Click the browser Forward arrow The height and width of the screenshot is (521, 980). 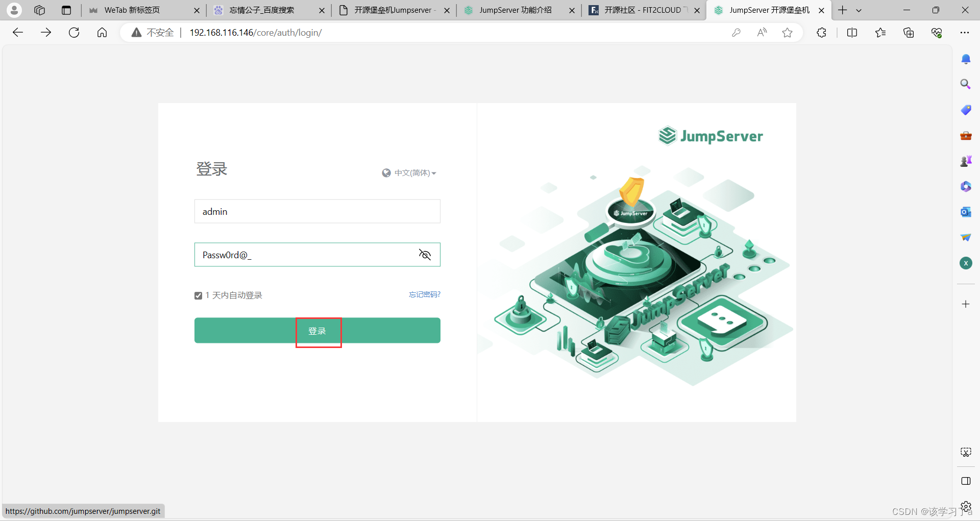[46, 33]
